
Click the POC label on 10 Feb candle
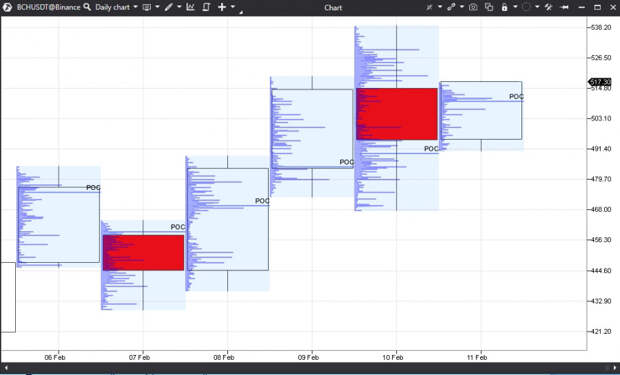(x=431, y=149)
